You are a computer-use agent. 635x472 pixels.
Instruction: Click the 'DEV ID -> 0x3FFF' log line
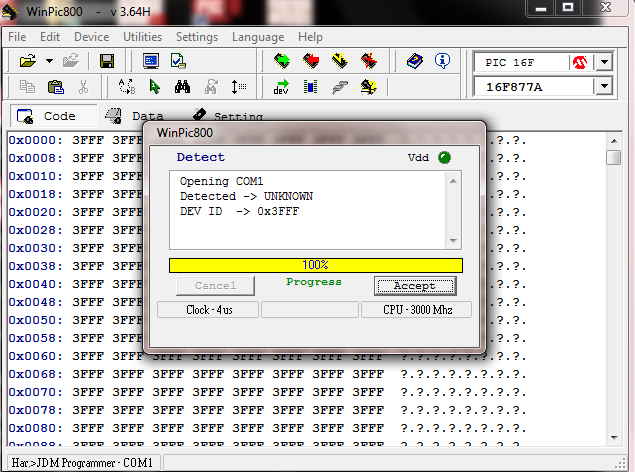pos(239,211)
